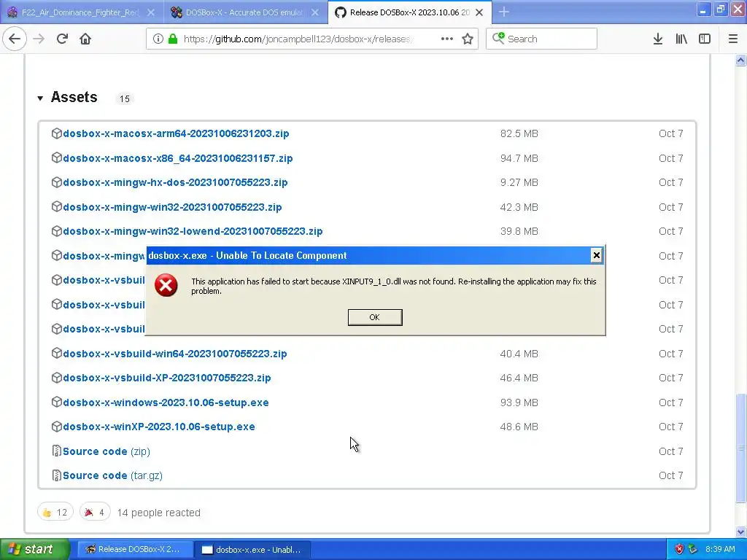Click the browser forward arrow

tap(39, 39)
